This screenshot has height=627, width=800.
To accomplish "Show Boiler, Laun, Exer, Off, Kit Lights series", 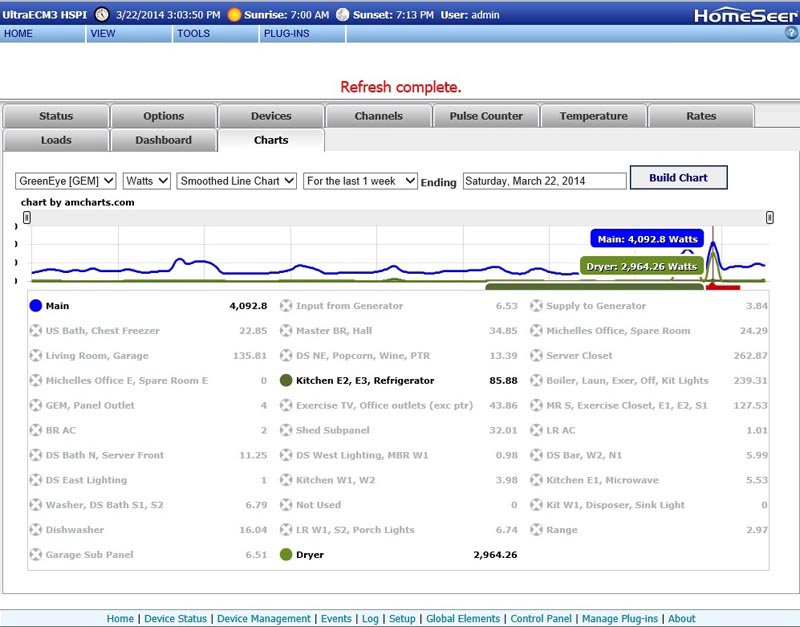I will click(x=536, y=380).
